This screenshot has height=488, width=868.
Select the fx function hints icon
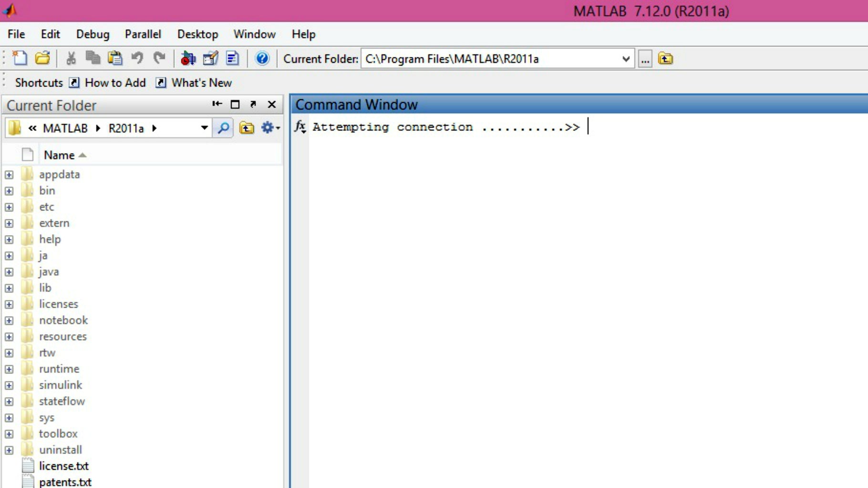click(300, 127)
